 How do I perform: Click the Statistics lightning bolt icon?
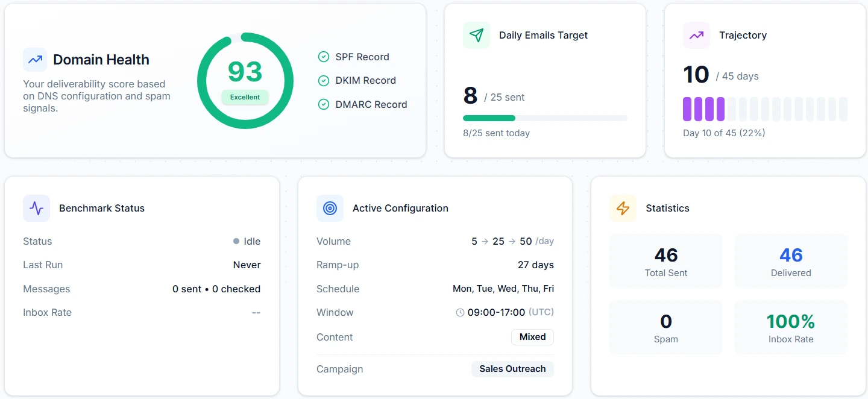point(623,209)
